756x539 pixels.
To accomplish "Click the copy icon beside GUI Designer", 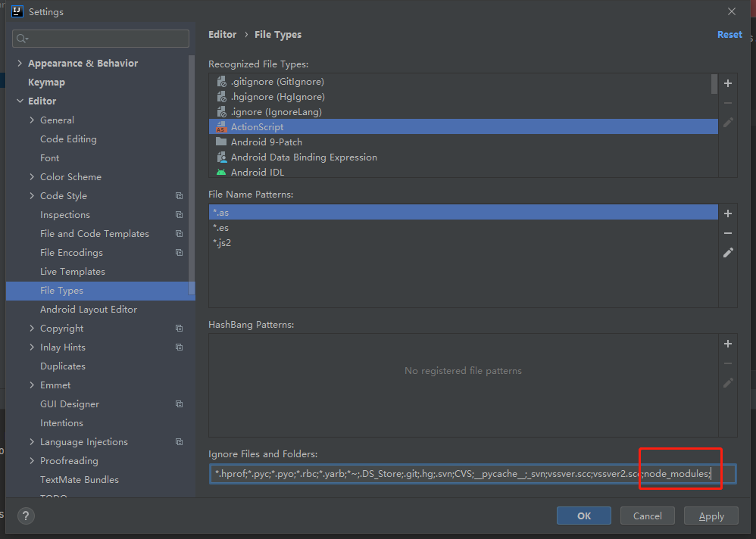I will (179, 403).
